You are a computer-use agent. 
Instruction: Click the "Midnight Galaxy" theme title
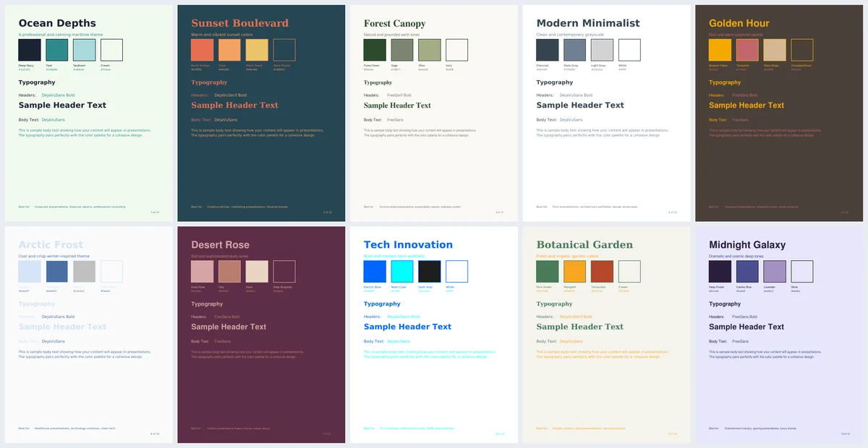(747, 245)
